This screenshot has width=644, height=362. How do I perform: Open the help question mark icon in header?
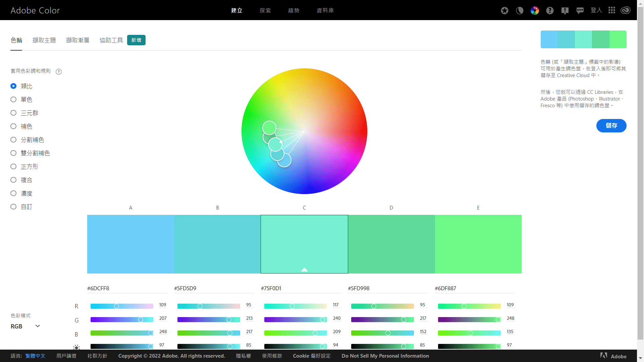(550, 10)
